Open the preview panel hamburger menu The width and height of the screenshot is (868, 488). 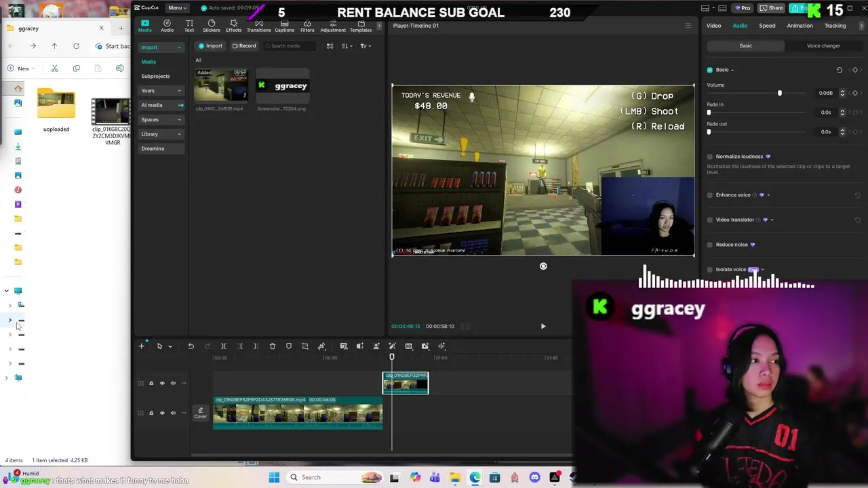click(x=688, y=26)
